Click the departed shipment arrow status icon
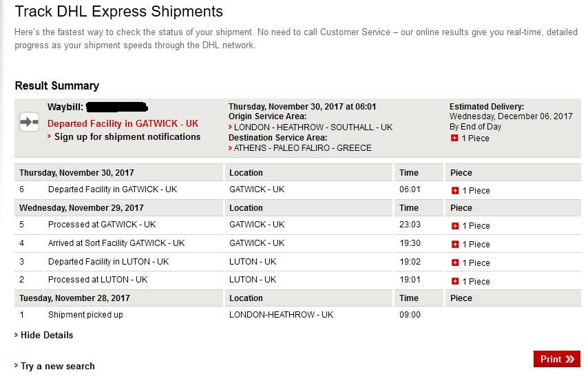Screen dimensions: 588x381 point(29,122)
